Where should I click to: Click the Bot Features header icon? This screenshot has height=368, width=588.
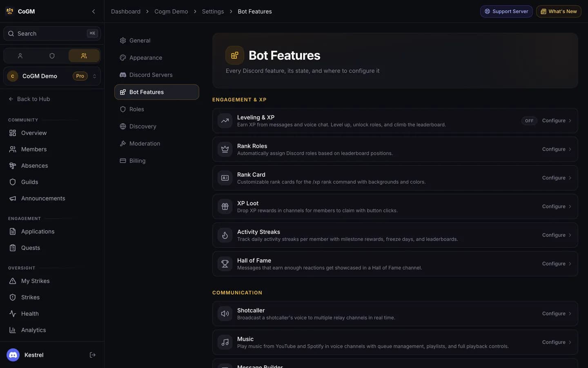point(235,55)
